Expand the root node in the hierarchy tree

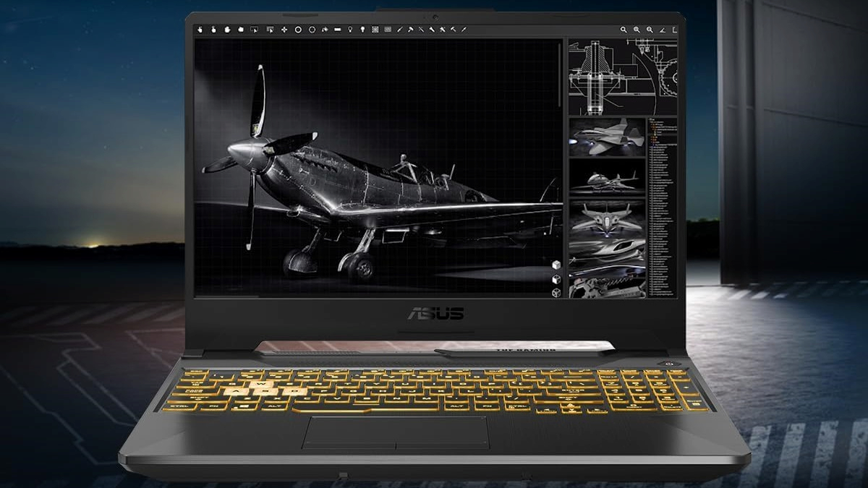(x=651, y=121)
